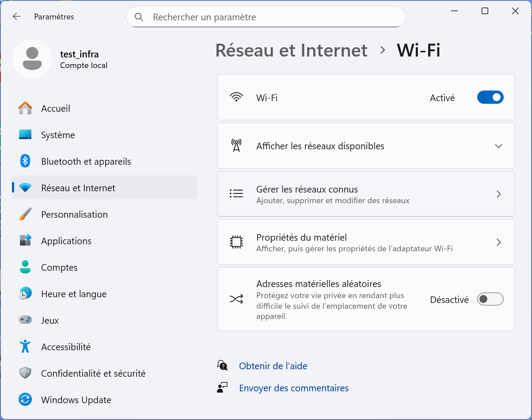Click the test_infra user avatar

(32, 59)
